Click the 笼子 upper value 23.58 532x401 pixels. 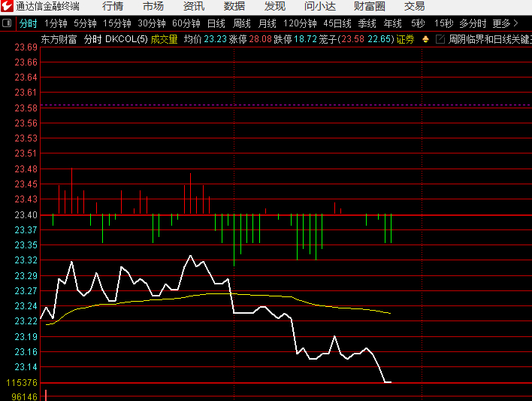click(352, 39)
